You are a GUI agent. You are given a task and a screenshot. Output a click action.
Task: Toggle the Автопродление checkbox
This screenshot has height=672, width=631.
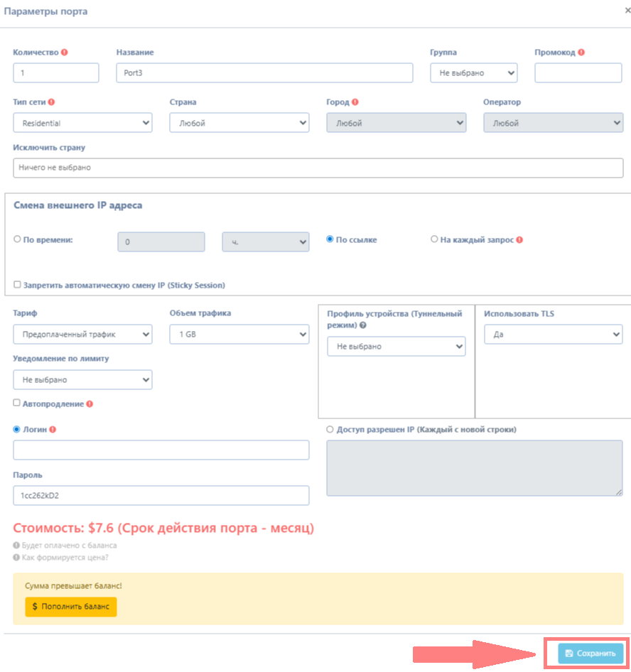pyautogui.click(x=17, y=403)
